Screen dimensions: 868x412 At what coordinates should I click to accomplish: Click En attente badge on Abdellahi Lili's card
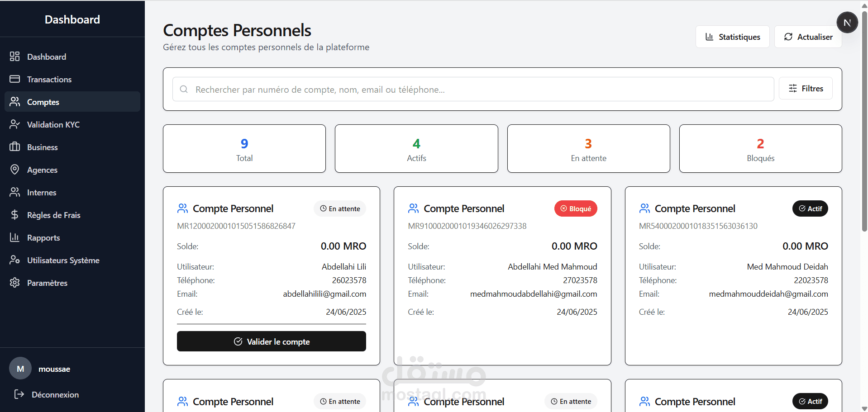pyautogui.click(x=340, y=208)
